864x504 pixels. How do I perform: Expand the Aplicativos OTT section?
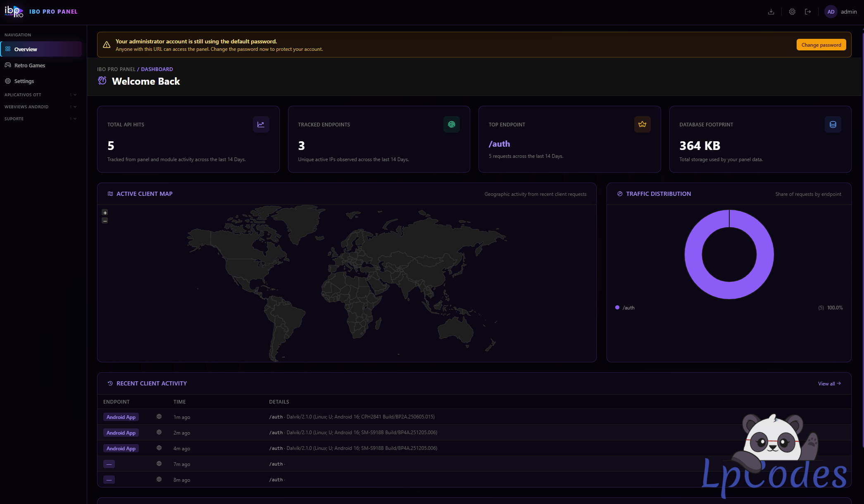coord(40,95)
